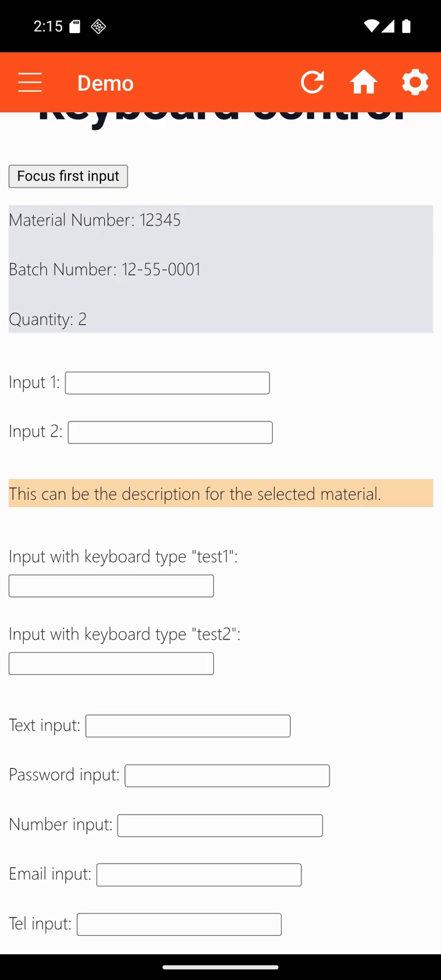441x980 pixels.
Task: Focus the keyboard type test2 input
Action: (111, 663)
